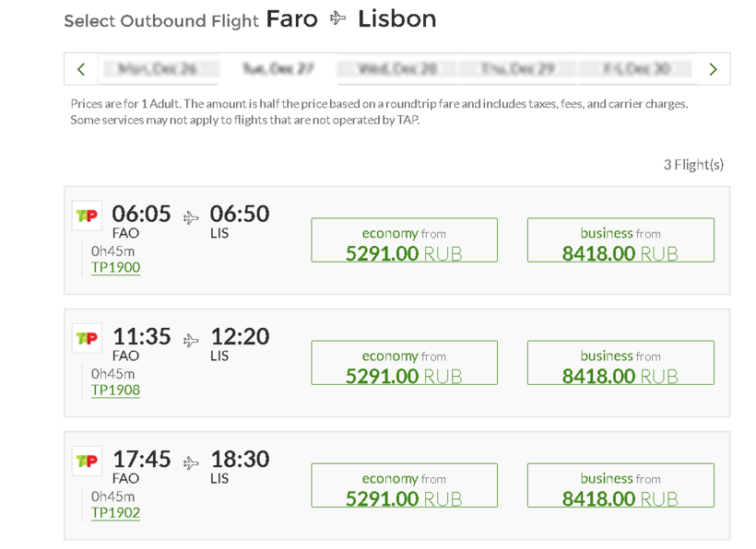The width and height of the screenshot is (756, 549).
Task: Click plane icon in 11:35 flight row
Action: point(191,341)
